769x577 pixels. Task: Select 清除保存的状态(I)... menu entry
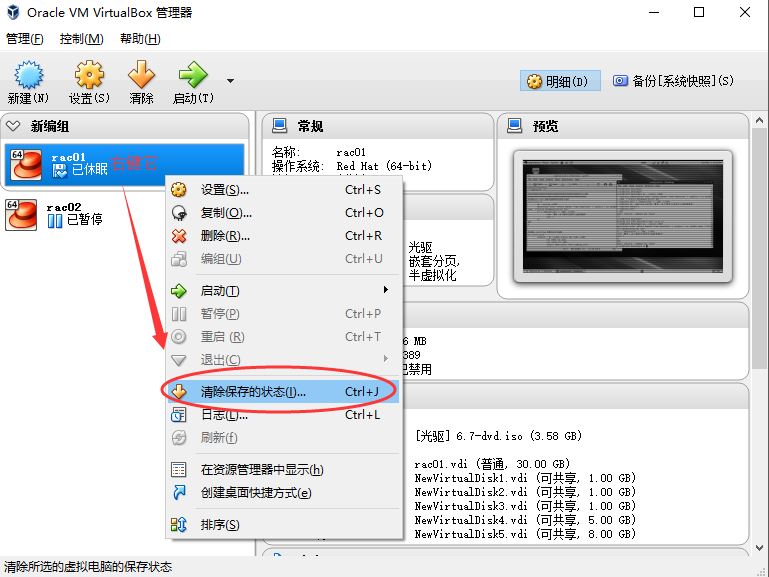click(x=283, y=392)
